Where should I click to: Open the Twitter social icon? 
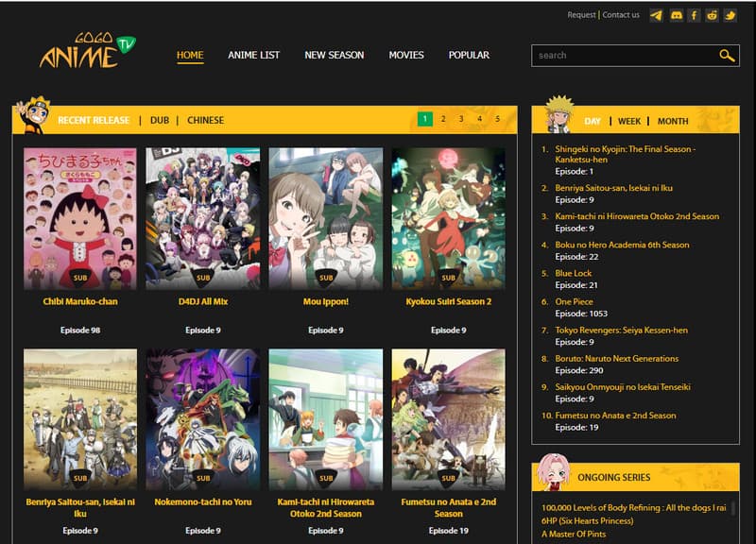pyautogui.click(x=730, y=15)
